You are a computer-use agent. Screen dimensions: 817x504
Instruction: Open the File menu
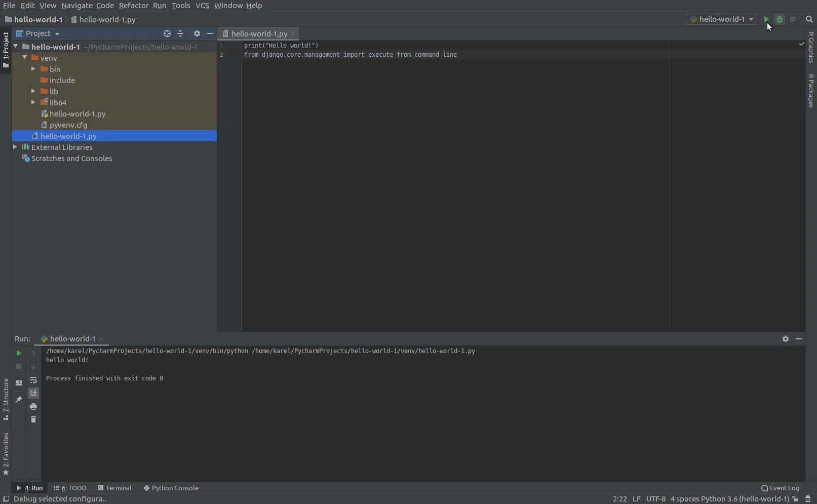[9, 6]
